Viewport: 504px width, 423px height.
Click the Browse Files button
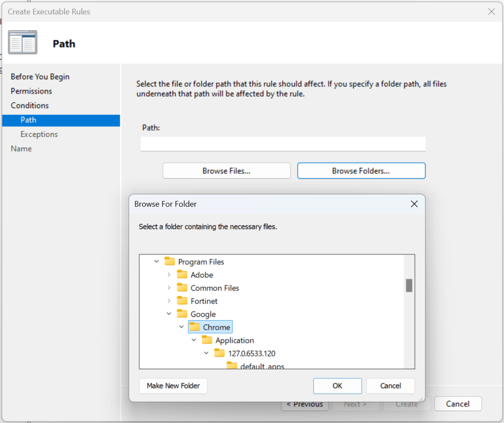tap(226, 171)
